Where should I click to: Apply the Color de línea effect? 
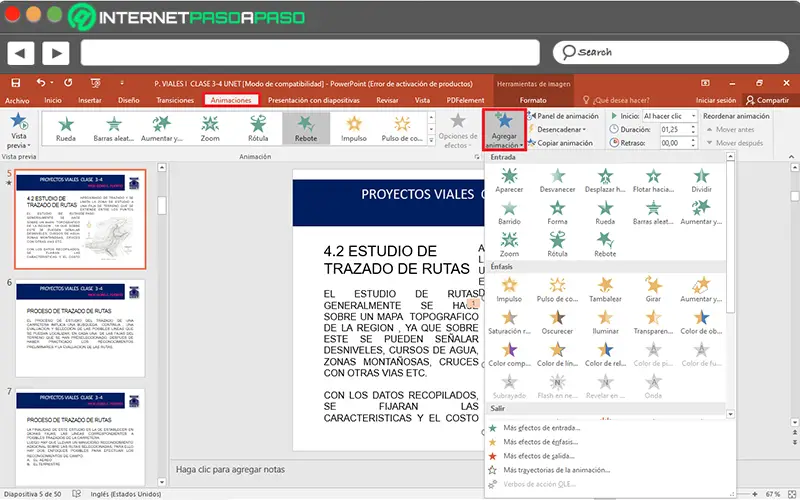(x=557, y=354)
